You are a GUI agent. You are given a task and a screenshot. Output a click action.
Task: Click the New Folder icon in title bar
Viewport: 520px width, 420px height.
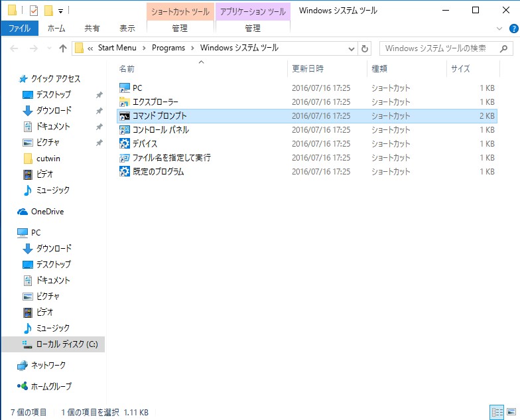tap(49, 11)
